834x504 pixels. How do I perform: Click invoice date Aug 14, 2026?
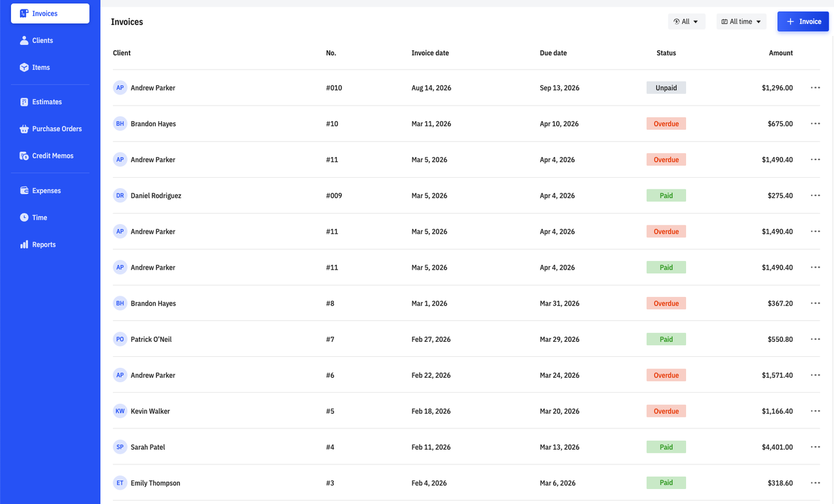pos(431,88)
